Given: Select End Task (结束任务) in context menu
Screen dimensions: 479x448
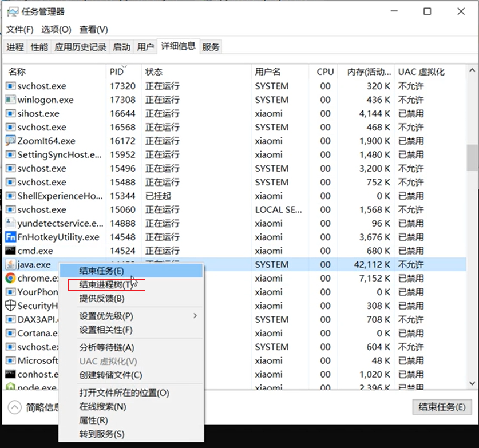Looking at the screenshot, I should (101, 271).
